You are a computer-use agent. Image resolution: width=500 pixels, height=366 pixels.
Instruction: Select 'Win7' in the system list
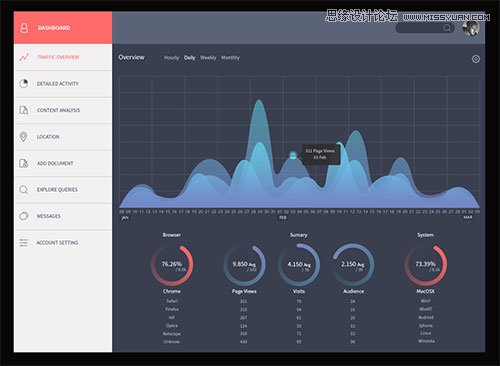click(426, 301)
